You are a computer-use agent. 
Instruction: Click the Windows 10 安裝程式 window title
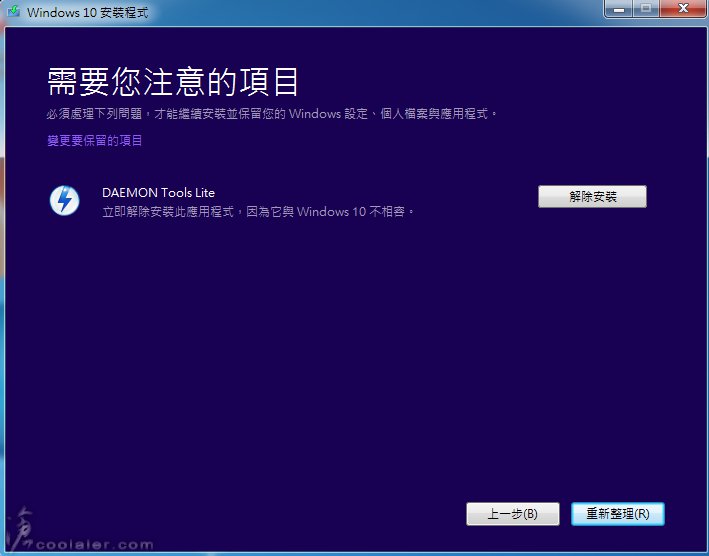click(87, 12)
